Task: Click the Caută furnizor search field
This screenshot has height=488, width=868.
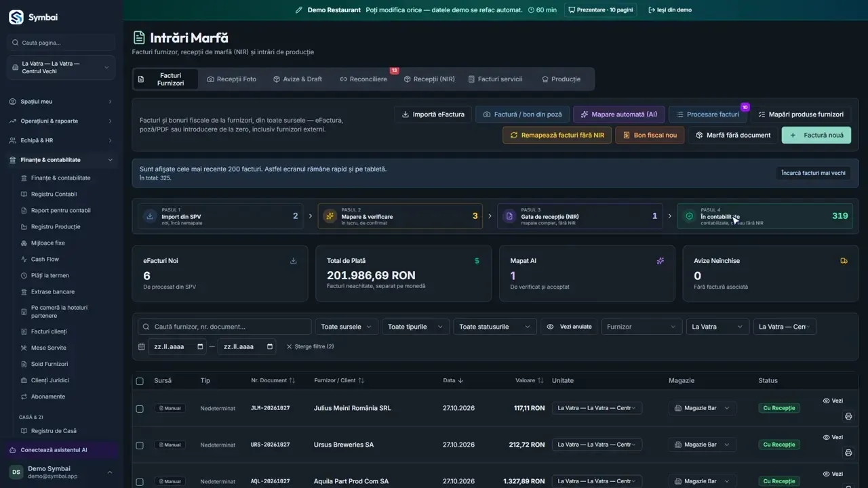Action: (224, 327)
